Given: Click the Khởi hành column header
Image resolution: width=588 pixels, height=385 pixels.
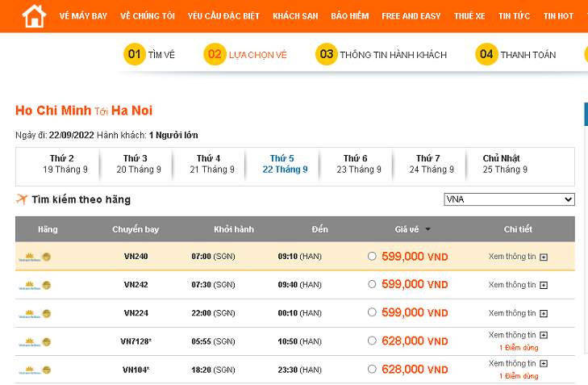Looking at the screenshot, I should [x=234, y=229].
